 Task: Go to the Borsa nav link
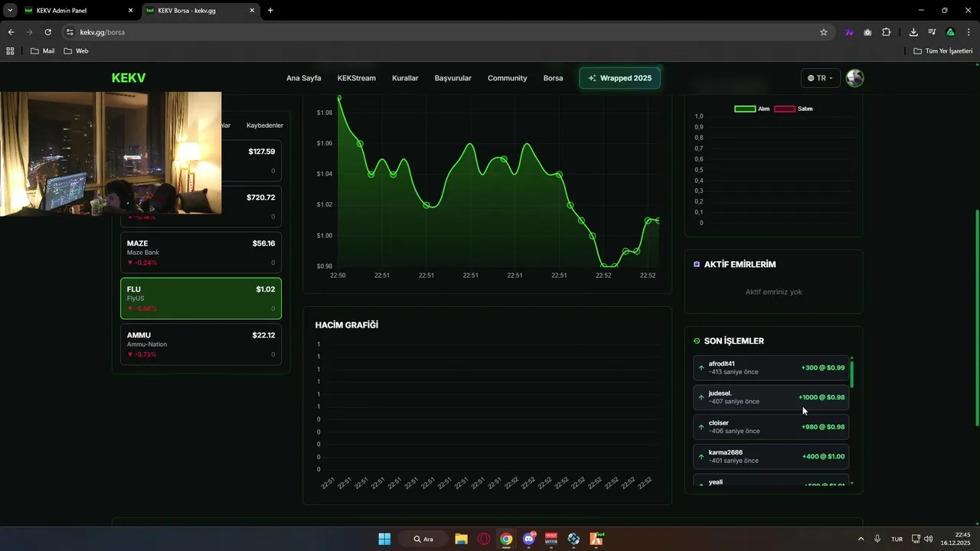point(553,78)
